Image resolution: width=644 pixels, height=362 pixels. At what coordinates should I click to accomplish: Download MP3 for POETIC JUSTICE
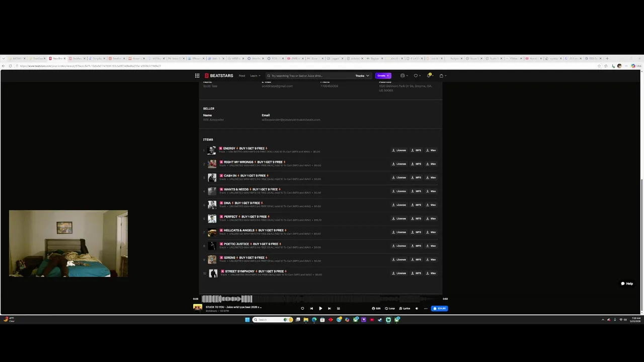point(416,246)
